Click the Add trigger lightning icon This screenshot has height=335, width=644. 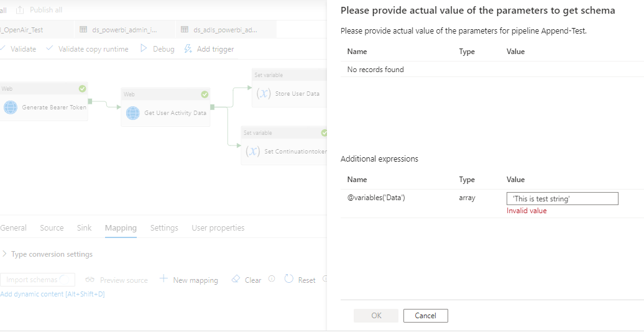(188, 48)
